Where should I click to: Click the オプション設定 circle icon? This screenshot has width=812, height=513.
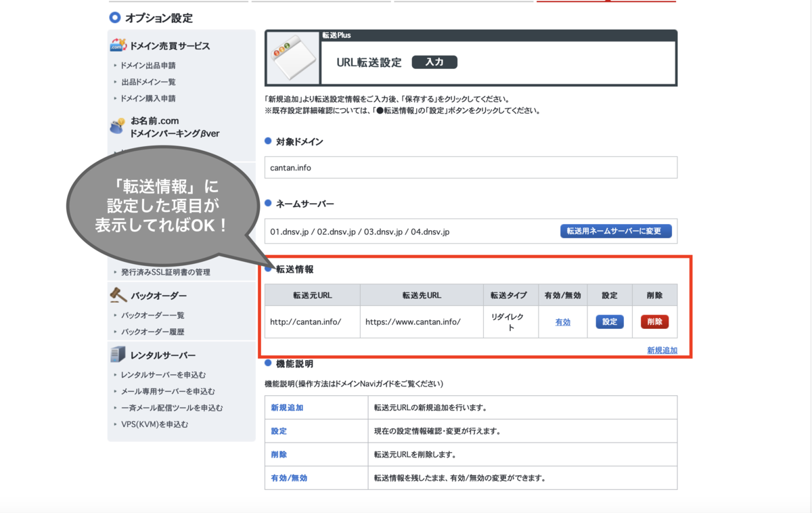click(x=115, y=18)
